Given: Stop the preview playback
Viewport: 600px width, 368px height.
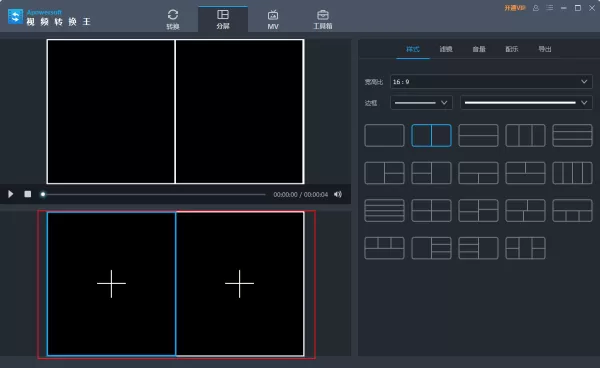Looking at the screenshot, I should [x=28, y=194].
